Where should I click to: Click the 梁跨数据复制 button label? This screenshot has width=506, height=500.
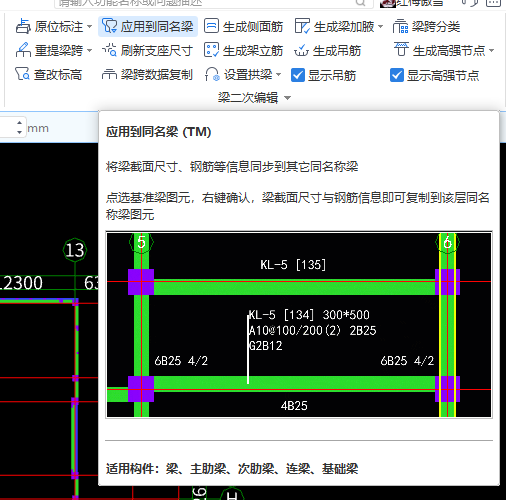[157, 75]
